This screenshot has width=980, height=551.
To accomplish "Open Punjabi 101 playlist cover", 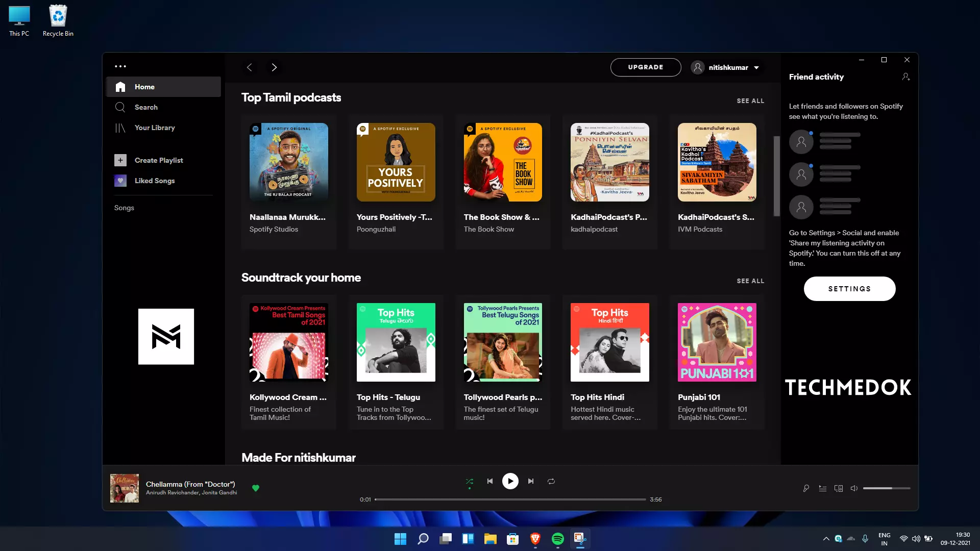I will (x=717, y=342).
